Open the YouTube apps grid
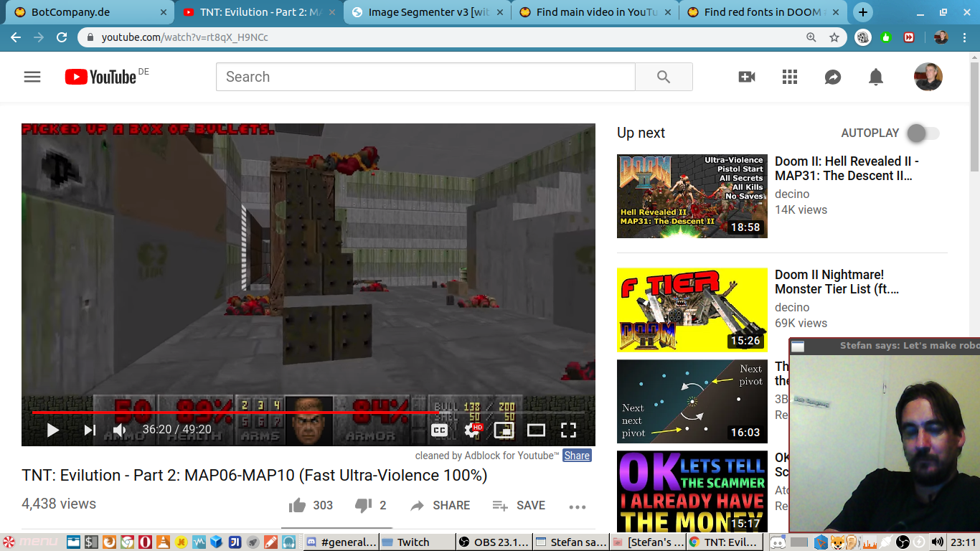Viewport: 980px width, 551px height. 790,77
